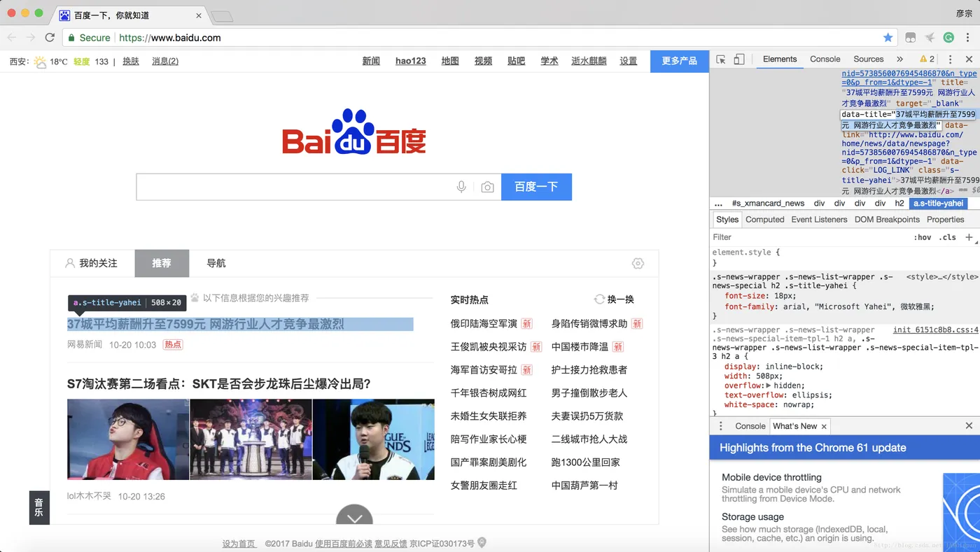This screenshot has width=980, height=552.
Task: Click the 百度一下 search button
Action: pos(536,187)
